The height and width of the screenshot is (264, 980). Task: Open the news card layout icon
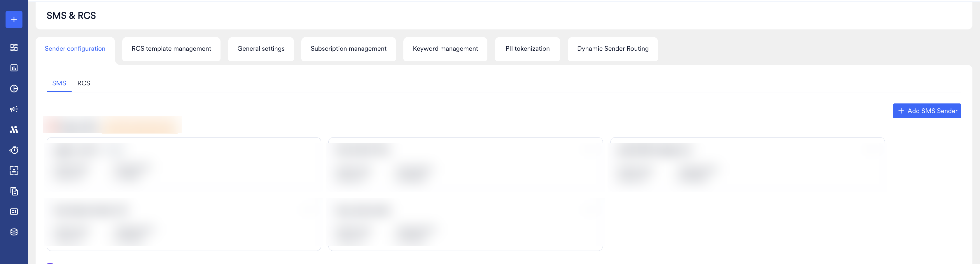pyautogui.click(x=14, y=212)
